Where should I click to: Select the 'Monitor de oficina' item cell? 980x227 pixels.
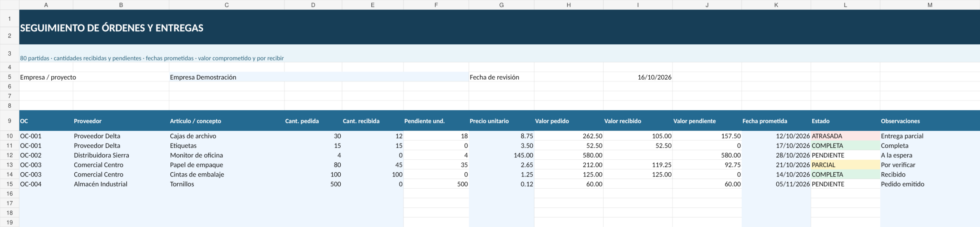(x=227, y=155)
